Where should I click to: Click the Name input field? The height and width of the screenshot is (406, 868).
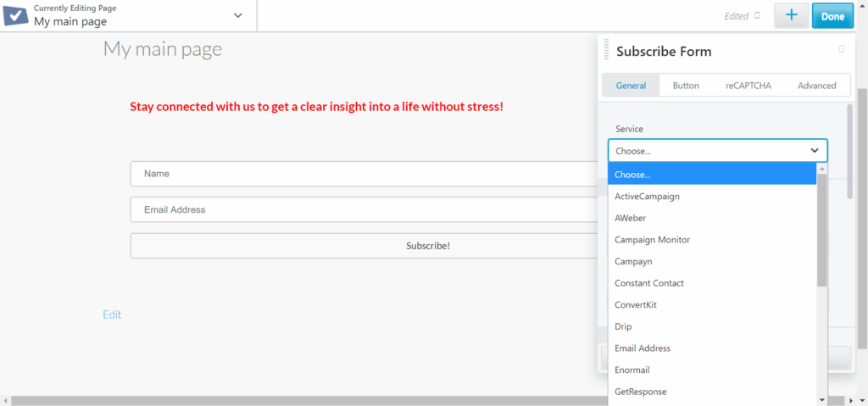click(364, 174)
